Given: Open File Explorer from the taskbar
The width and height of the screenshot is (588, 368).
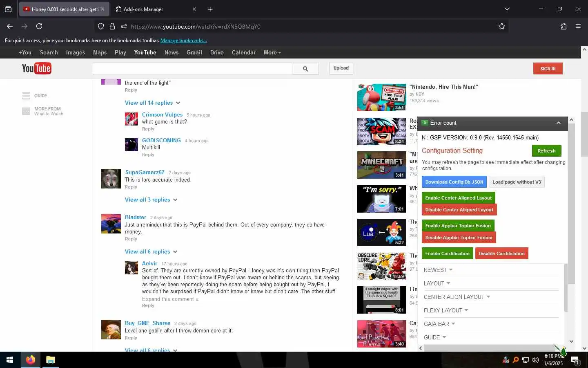Looking at the screenshot, I should tap(50, 360).
